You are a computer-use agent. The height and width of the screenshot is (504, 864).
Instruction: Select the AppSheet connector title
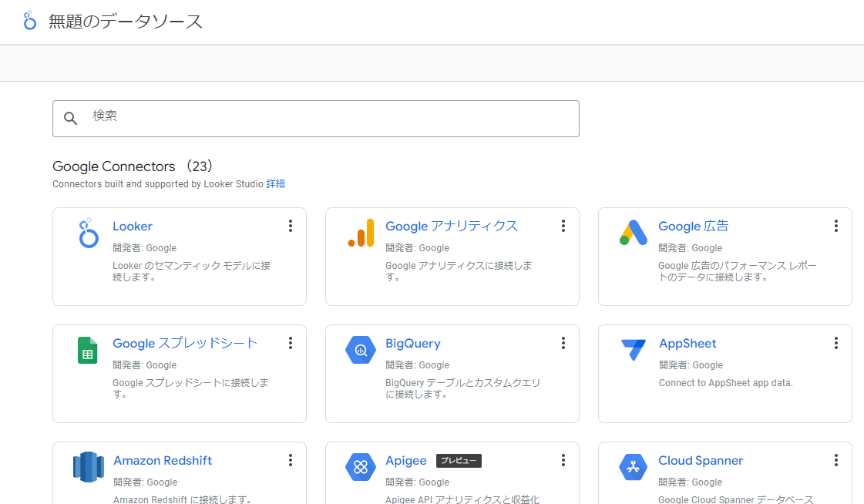pyautogui.click(x=688, y=344)
